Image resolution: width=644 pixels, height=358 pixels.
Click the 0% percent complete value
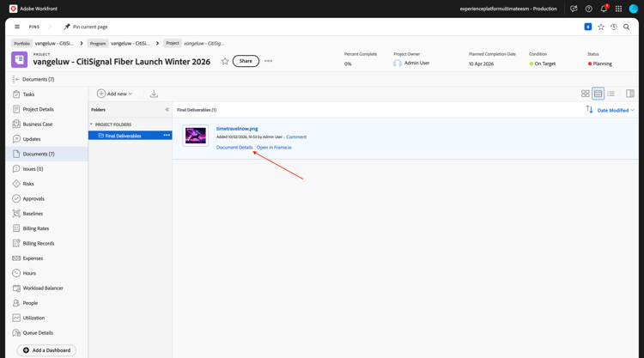348,64
